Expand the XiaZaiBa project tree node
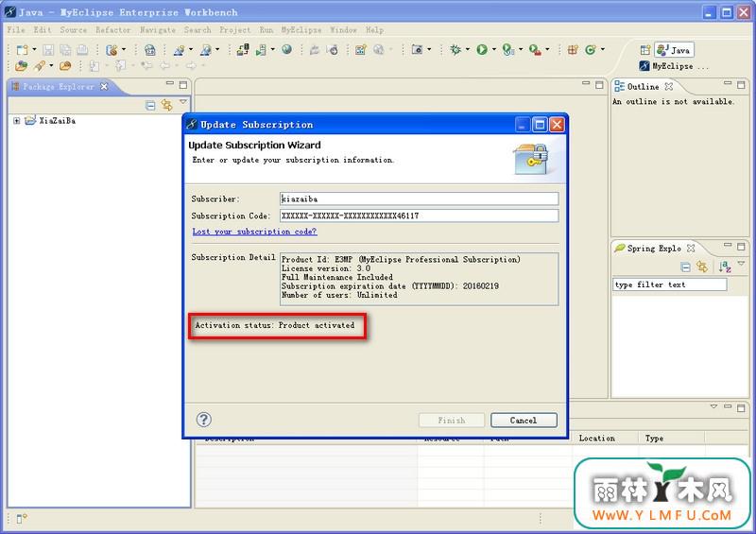Image resolution: width=756 pixels, height=534 pixels. click(x=17, y=121)
